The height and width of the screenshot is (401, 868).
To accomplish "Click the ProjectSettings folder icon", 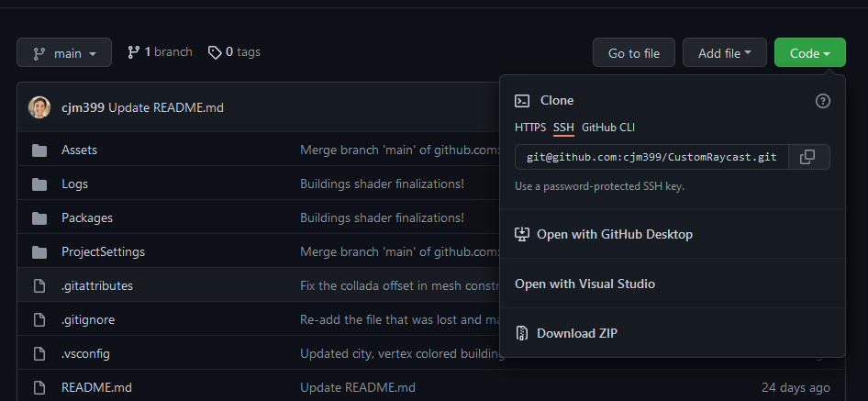I will click(x=39, y=252).
